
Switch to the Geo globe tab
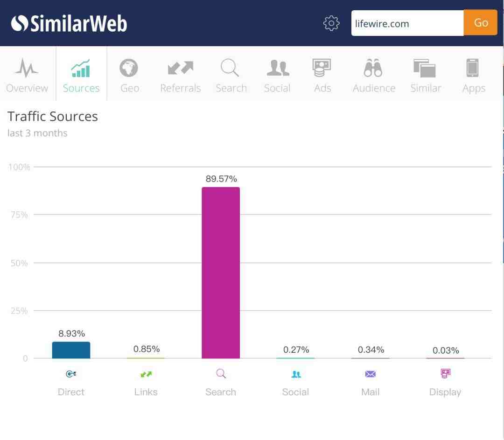(x=129, y=75)
